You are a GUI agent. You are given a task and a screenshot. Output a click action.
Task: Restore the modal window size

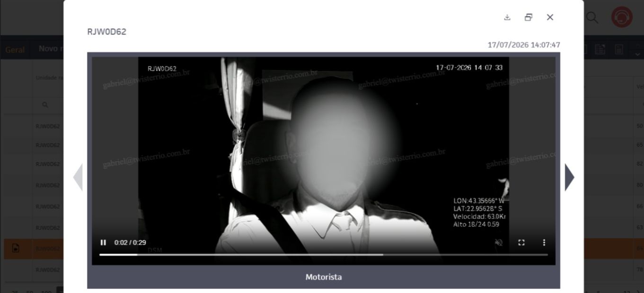pos(529,17)
